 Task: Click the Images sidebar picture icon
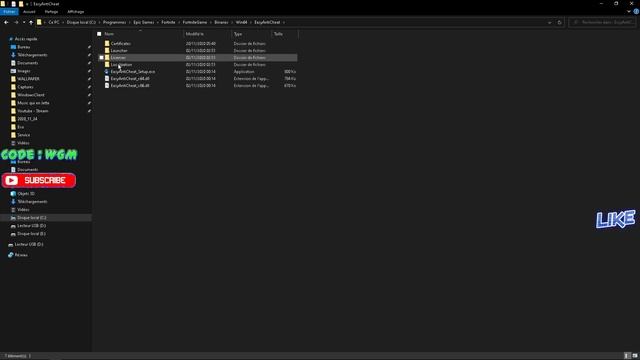[13, 71]
